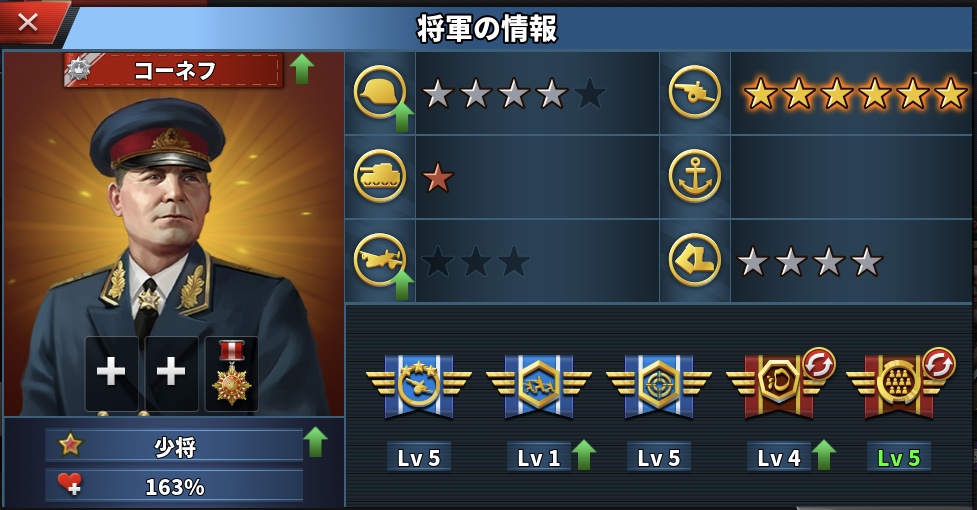Click the equipped red-ribbon medal
Image resolution: width=977 pixels, height=510 pixels.
[231, 374]
